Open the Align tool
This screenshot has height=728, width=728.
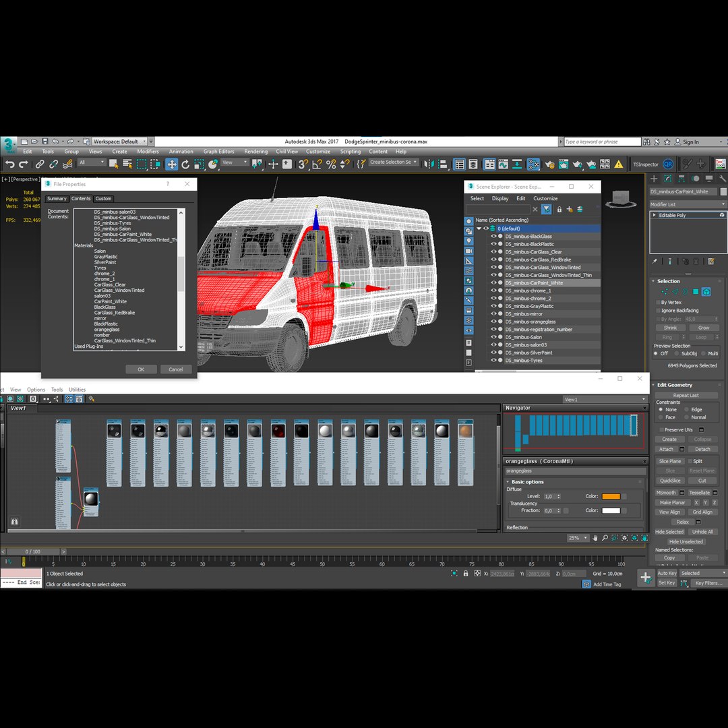(442, 164)
